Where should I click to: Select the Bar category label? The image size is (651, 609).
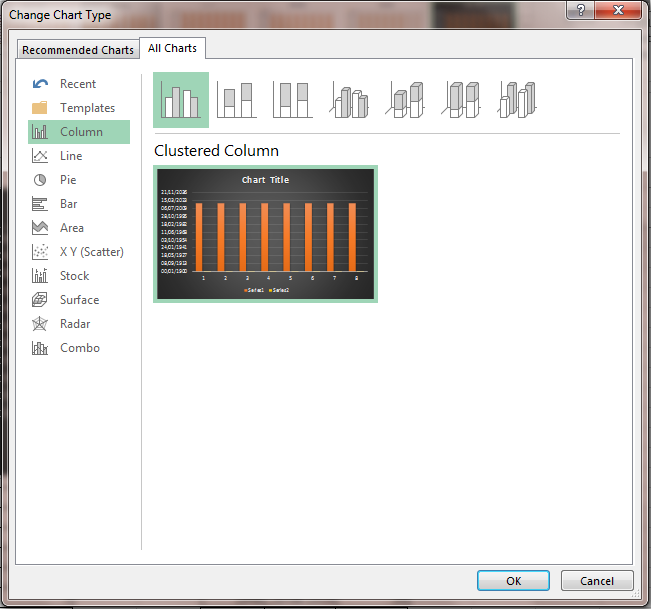(x=69, y=204)
